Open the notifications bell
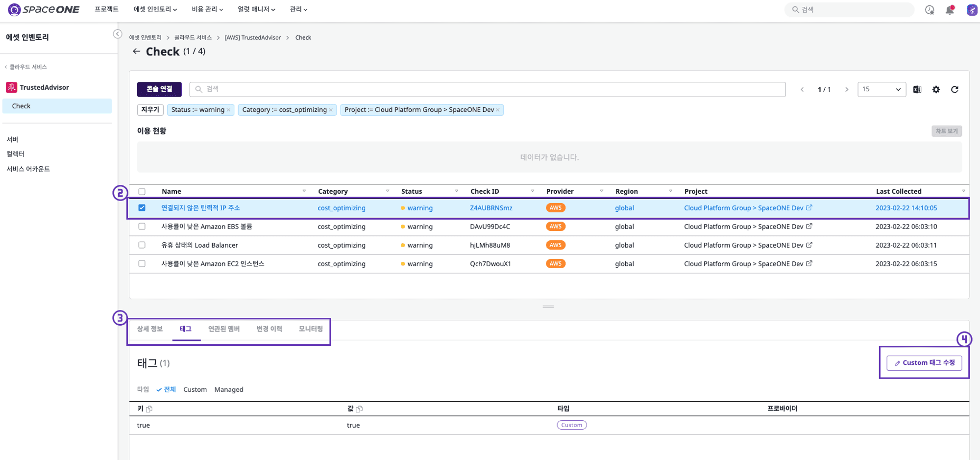The height and width of the screenshot is (460, 980). click(950, 10)
